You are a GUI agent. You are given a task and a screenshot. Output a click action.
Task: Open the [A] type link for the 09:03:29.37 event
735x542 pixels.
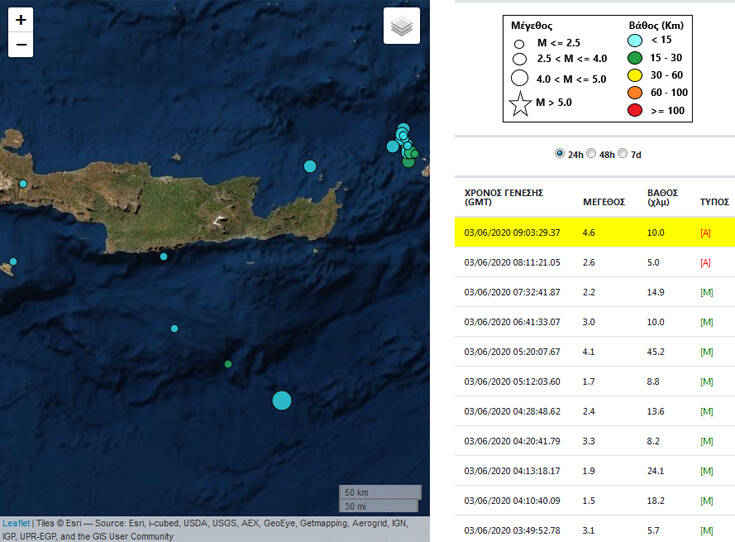[x=705, y=233]
